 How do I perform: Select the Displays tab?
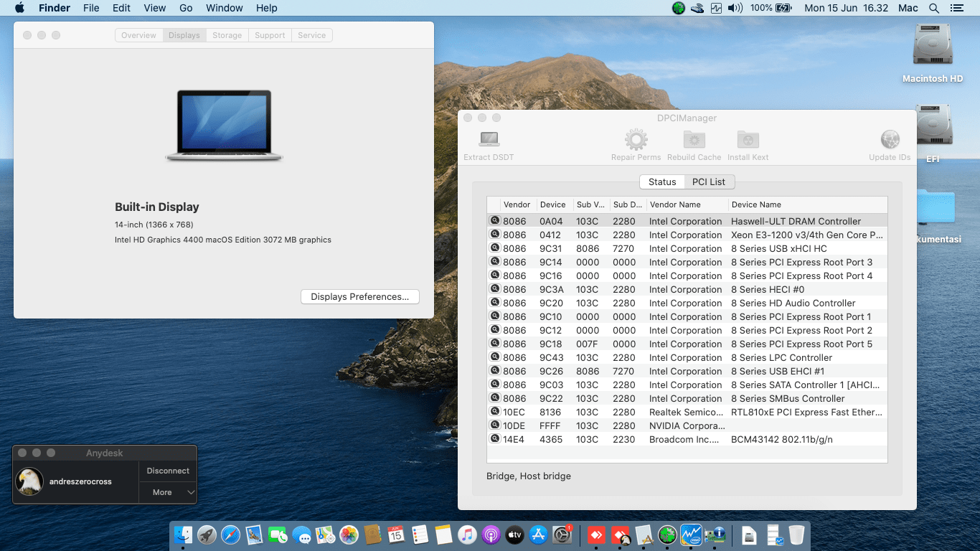point(184,35)
